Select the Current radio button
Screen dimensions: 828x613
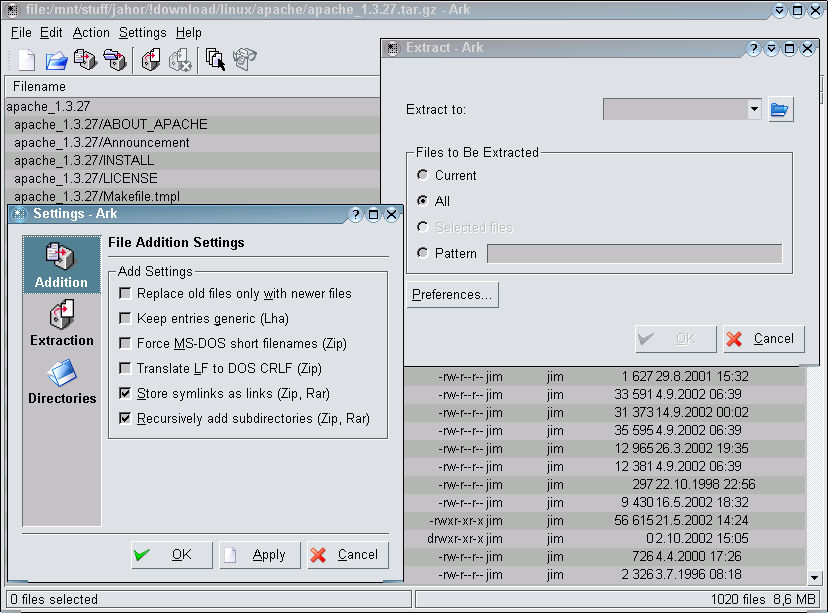point(423,175)
